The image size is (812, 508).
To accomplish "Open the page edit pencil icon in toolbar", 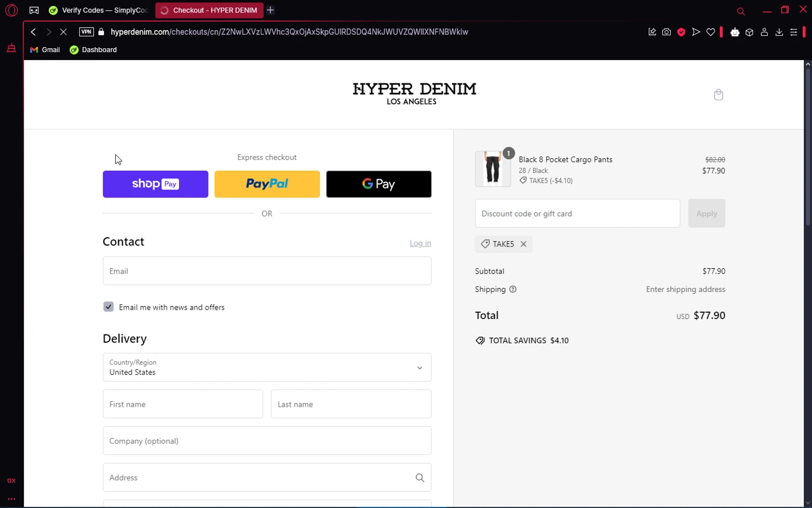I will pos(652,32).
